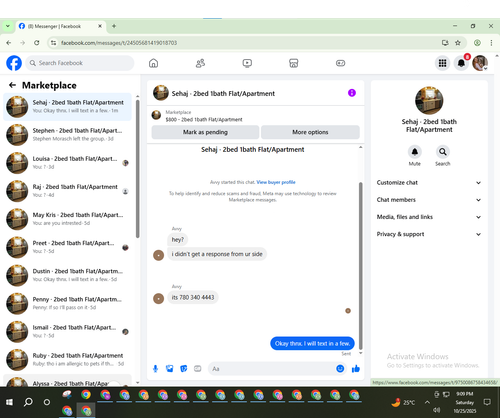Click the 'its 780 340 4443' message
Screen dimensions: 500x418
click(x=193, y=297)
